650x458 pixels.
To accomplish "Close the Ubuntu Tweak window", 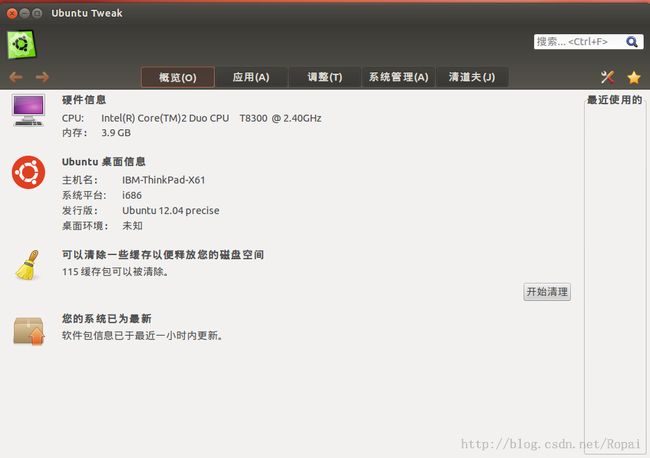I will (x=12, y=13).
